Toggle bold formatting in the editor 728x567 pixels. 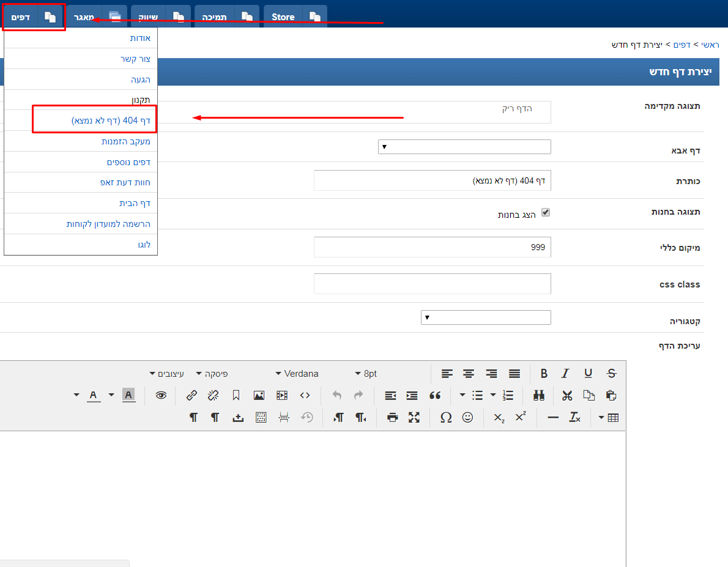tap(544, 374)
